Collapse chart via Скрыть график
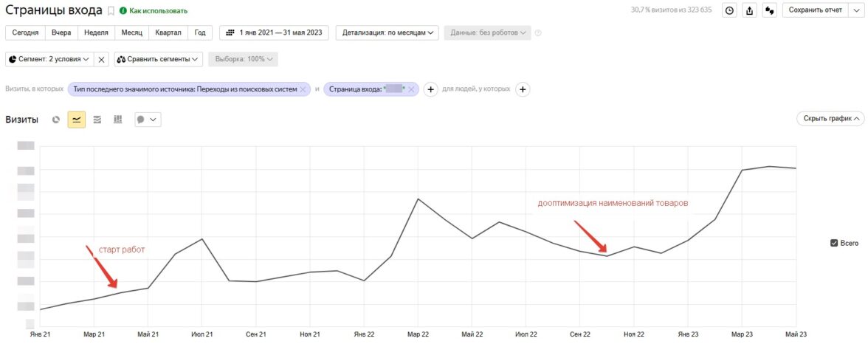Viewport: 868px width, 344px height. point(830,119)
